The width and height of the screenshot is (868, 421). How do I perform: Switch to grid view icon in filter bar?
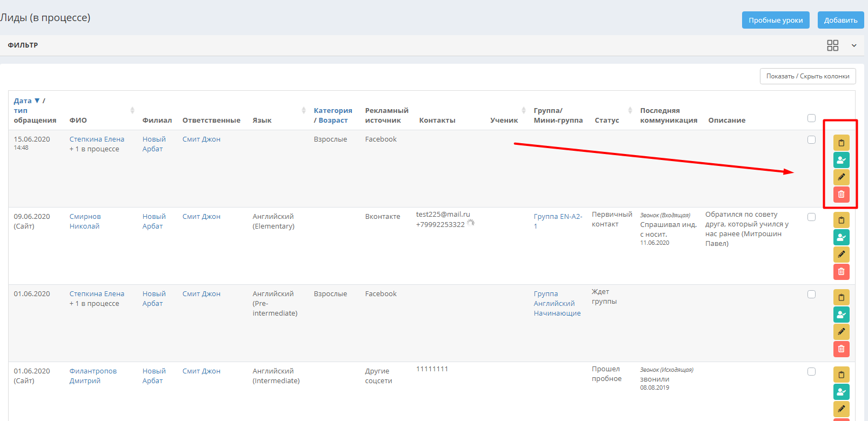pyautogui.click(x=833, y=45)
